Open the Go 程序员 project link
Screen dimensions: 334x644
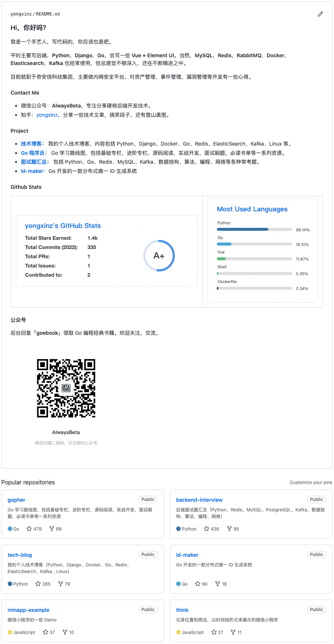click(33, 153)
